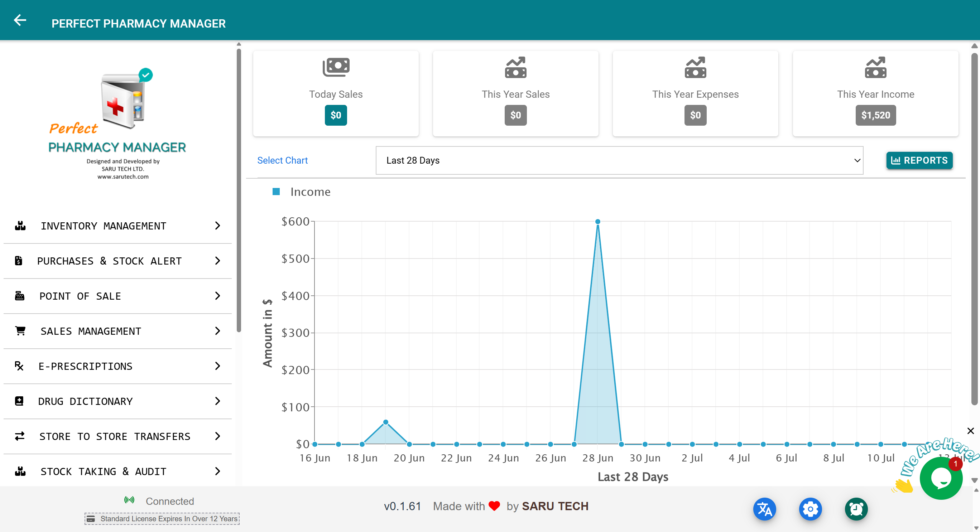Click the main scrollbar down arrow

(974, 481)
